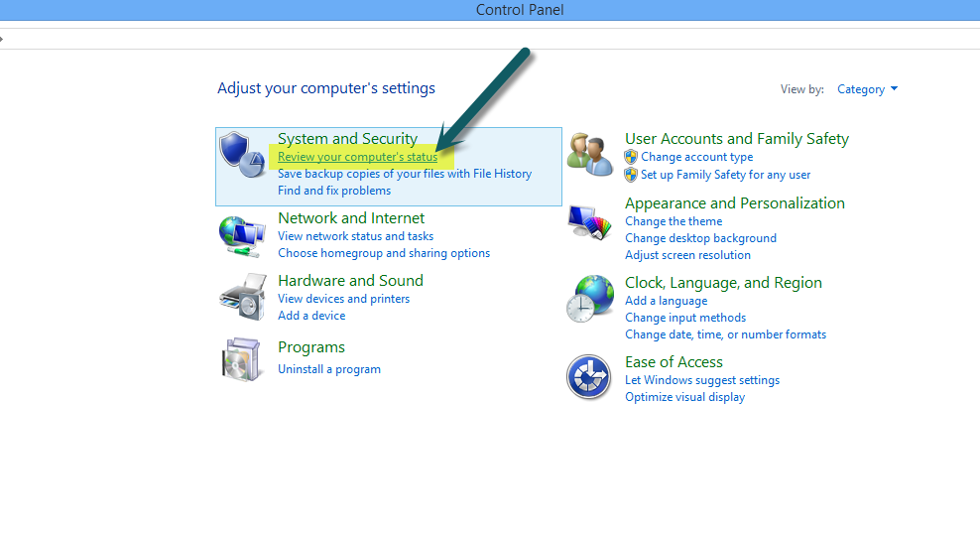Image resolution: width=980 pixels, height=533 pixels.
Task: Select the Add a language link
Action: 667,301
